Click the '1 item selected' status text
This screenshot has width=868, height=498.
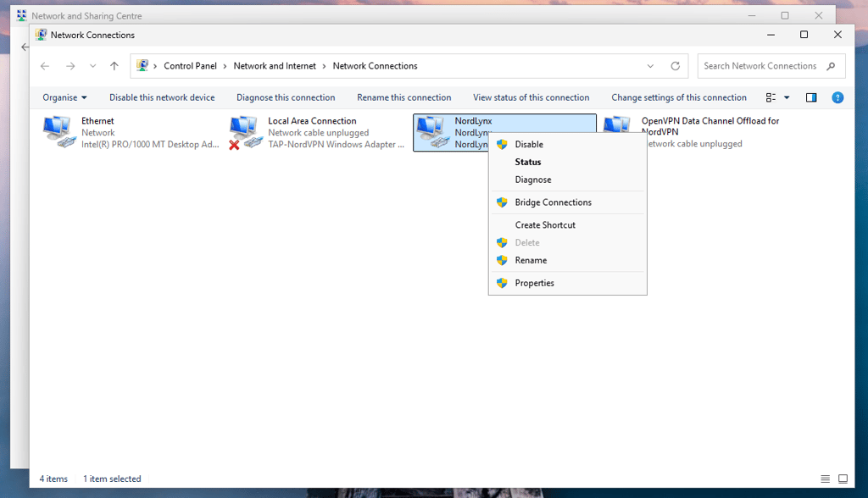(112, 479)
